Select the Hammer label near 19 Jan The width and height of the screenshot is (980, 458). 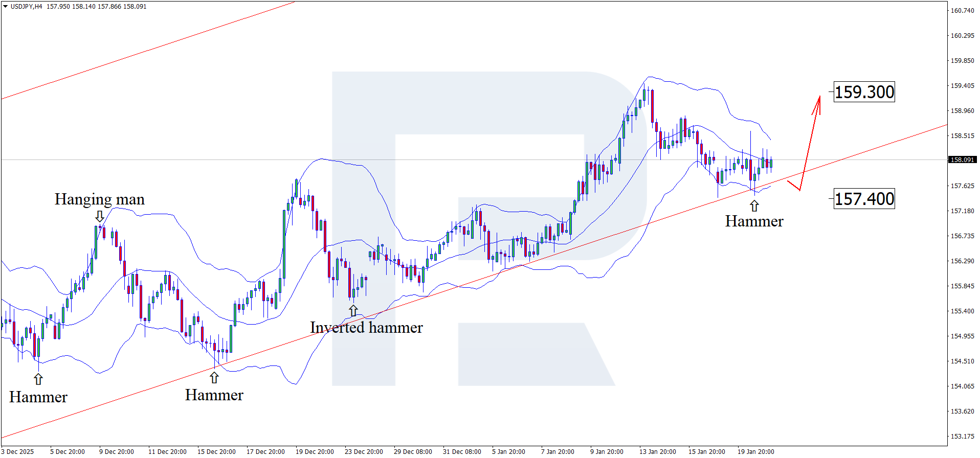coord(754,221)
